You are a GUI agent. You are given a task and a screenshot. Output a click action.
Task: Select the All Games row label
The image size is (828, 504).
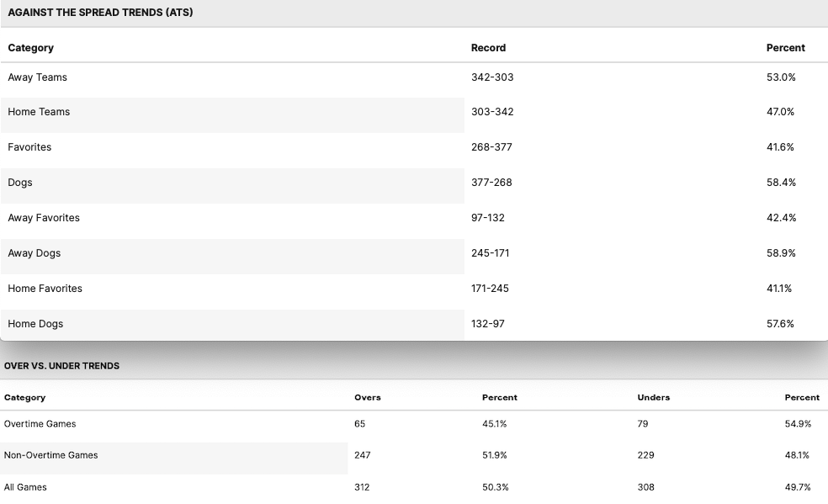[25, 487]
